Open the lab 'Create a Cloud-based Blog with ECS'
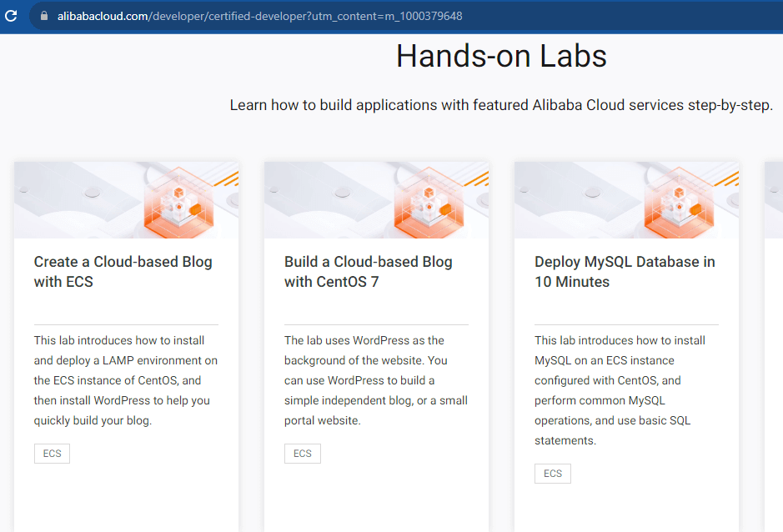The image size is (783, 532). point(123,271)
